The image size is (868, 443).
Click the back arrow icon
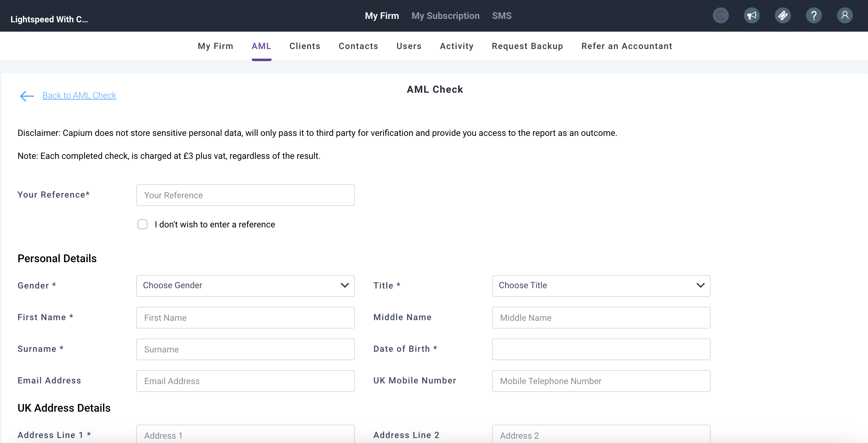point(27,96)
